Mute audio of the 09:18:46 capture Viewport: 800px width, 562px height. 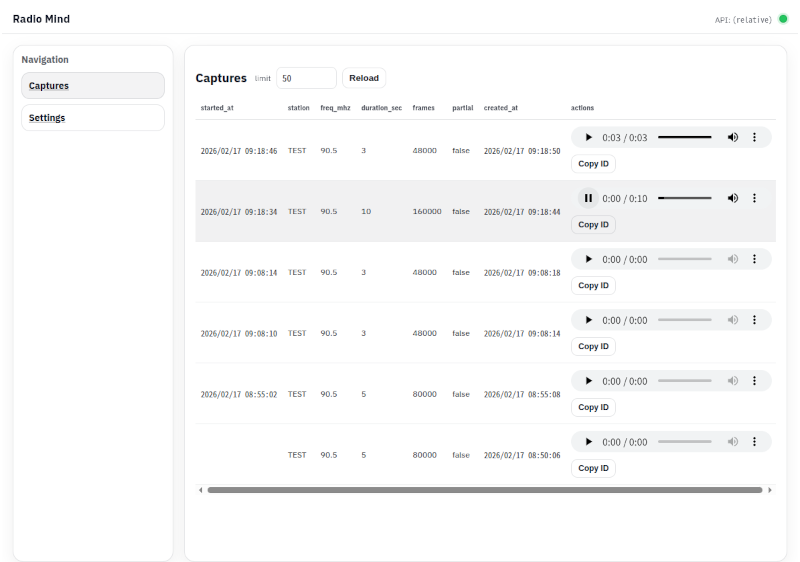tap(733, 137)
